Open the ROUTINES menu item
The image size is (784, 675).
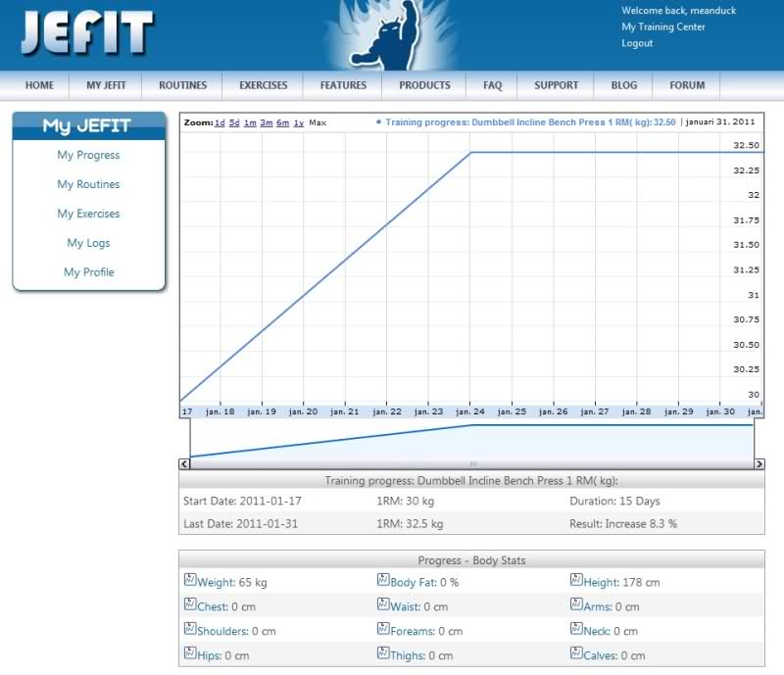click(x=183, y=85)
